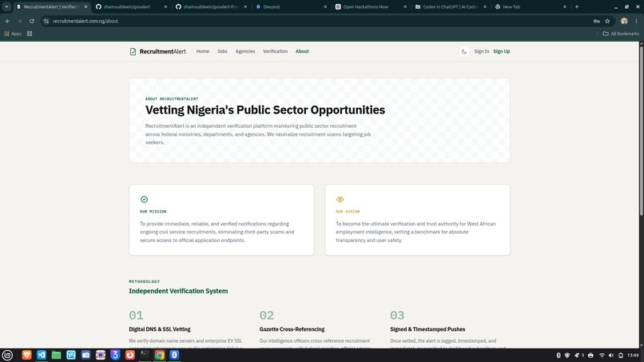This screenshot has height=362, width=644.
Task: Click 'Independent Verification System' heading
Action: coord(178,291)
